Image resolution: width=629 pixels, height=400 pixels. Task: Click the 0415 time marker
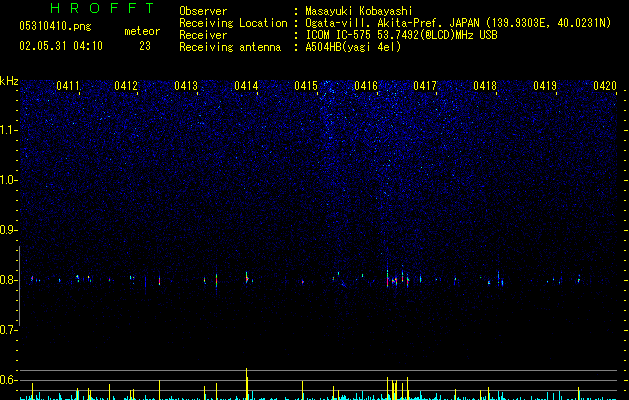pyautogui.click(x=306, y=86)
